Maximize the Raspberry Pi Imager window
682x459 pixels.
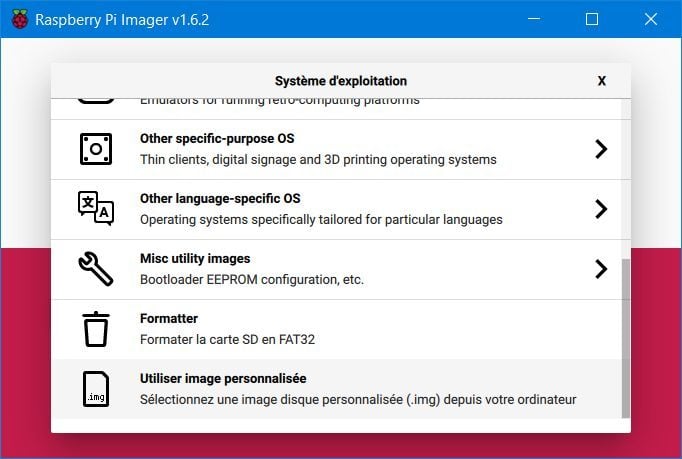[x=592, y=19]
